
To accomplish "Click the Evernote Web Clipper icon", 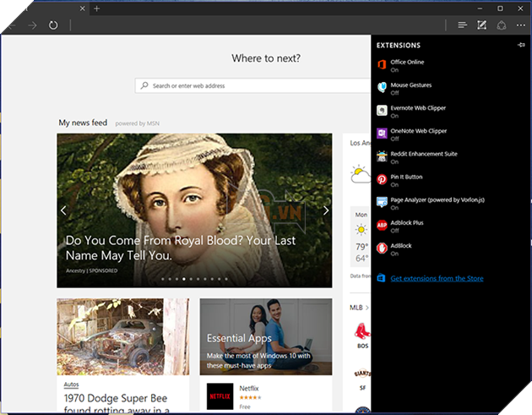I will click(382, 111).
